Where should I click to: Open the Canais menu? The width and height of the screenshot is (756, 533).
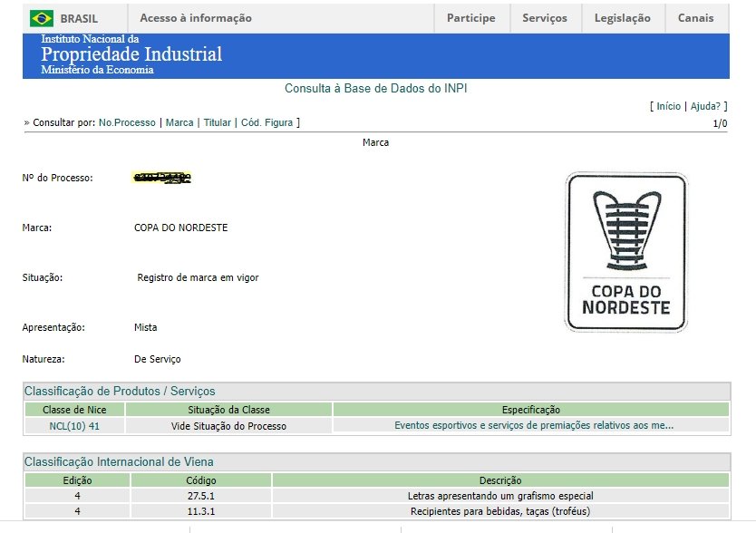click(x=695, y=18)
